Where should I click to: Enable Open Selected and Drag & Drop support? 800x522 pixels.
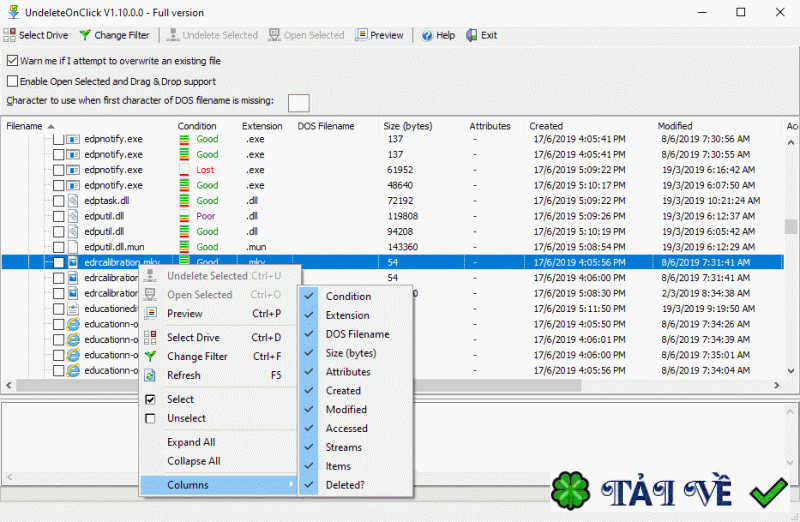(x=13, y=81)
